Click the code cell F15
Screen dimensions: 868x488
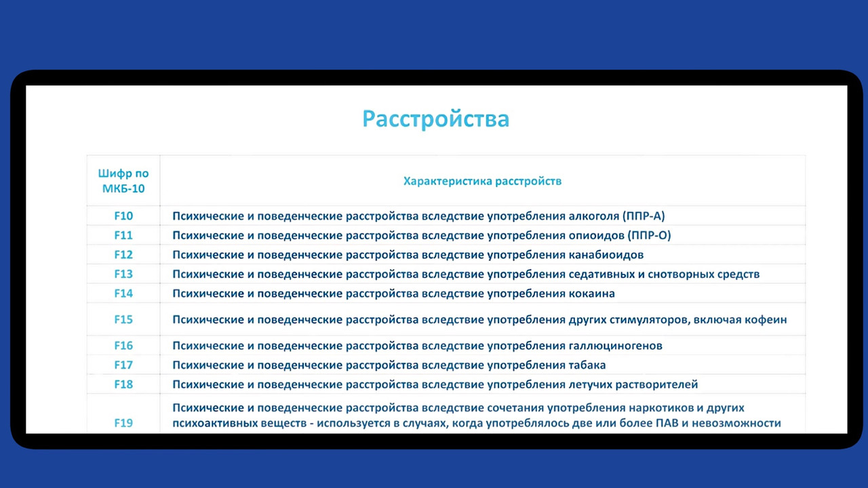[123, 319]
